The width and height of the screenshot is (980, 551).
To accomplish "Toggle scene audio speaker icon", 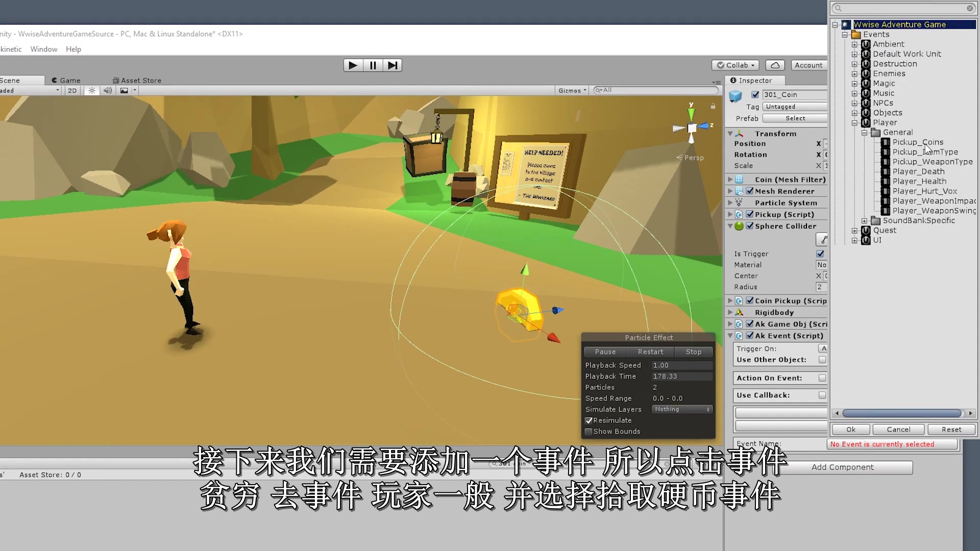I will (x=108, y=90).
